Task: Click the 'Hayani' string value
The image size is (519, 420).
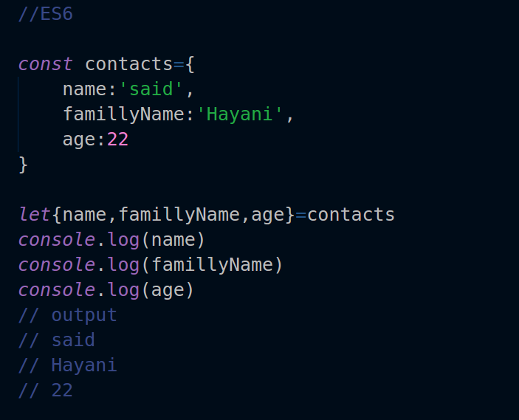Action: [239, 114]
